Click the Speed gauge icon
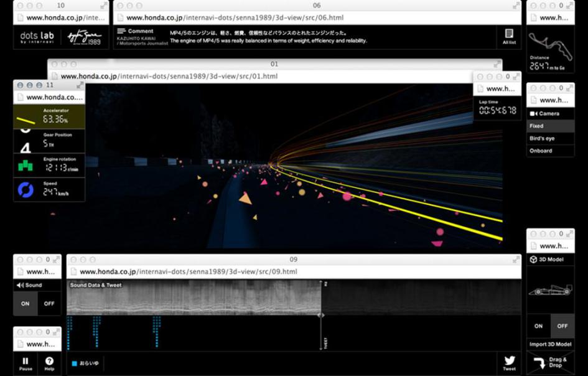 (26, 189)
